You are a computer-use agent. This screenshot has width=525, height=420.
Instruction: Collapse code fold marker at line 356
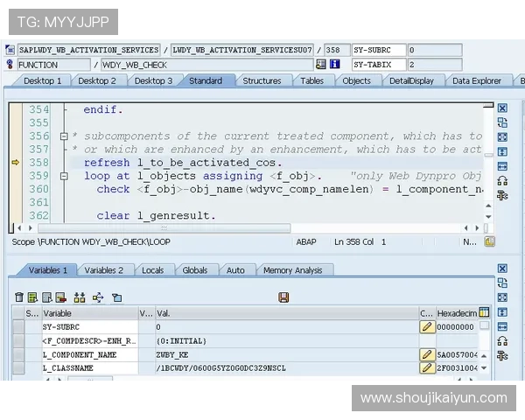(x=64, y=136)
